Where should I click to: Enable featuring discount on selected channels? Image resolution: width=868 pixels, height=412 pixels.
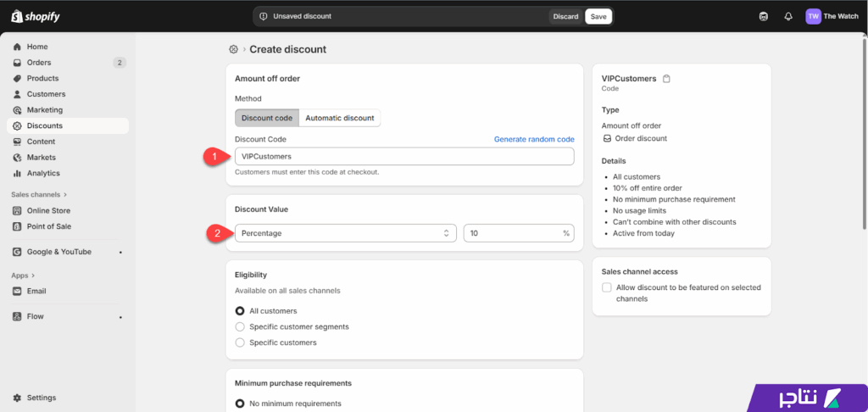(x=607, y=287)
